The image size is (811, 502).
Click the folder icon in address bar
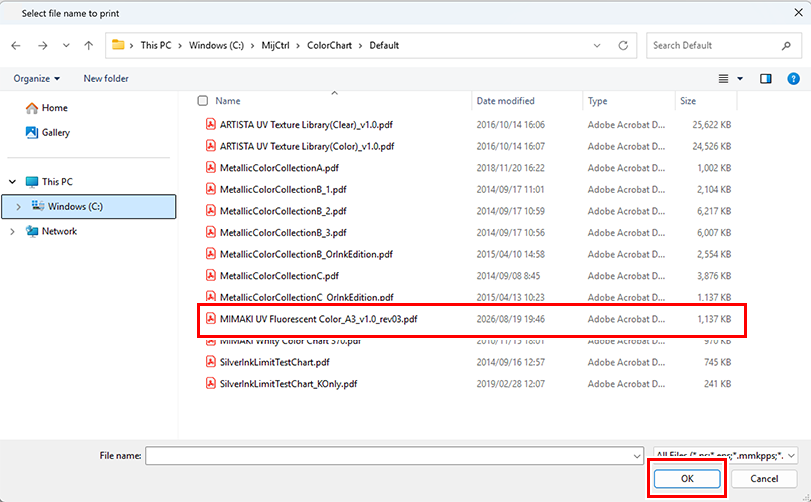pyautogui.click(x=118, y=45)
